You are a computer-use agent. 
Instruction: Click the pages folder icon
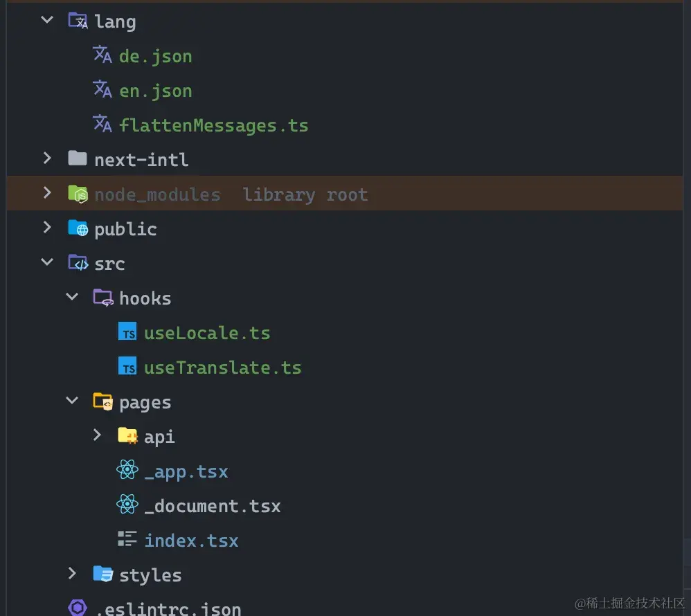(103, 401)
